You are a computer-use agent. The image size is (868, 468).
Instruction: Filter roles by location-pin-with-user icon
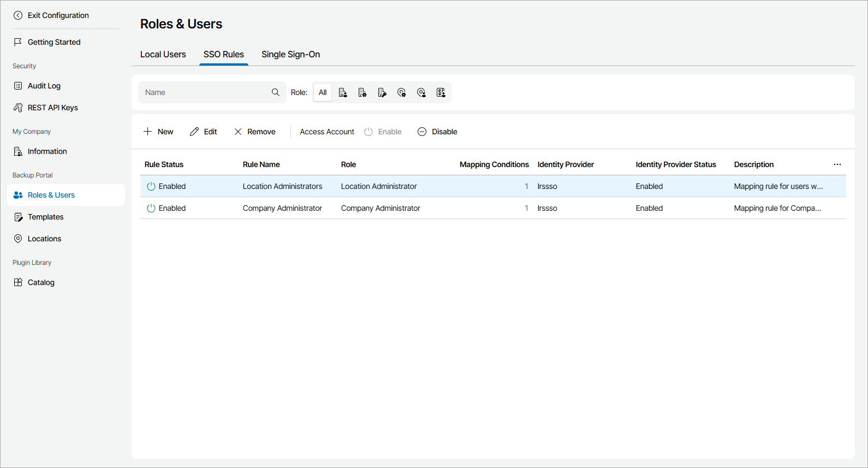click(421, 93)
